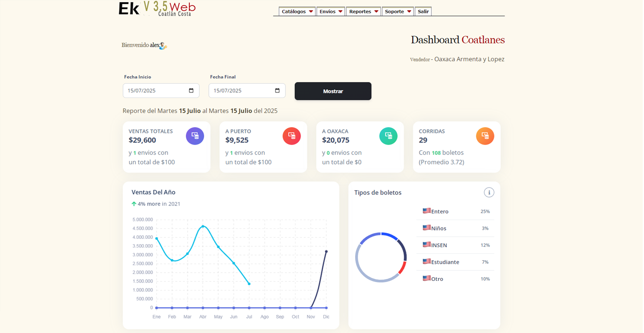
Task: Click the red segment of donut chart
Action: tap(402, 268)
